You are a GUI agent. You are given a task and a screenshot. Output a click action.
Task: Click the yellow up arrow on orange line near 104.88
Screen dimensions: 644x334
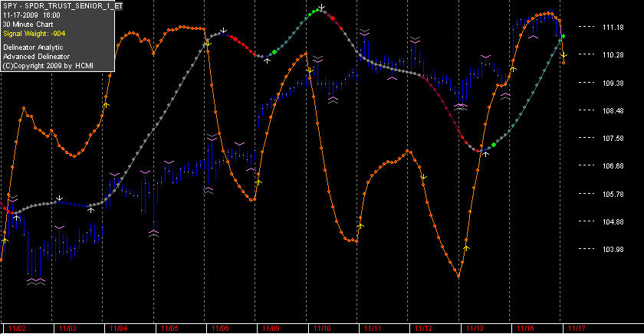pos(360,226)
